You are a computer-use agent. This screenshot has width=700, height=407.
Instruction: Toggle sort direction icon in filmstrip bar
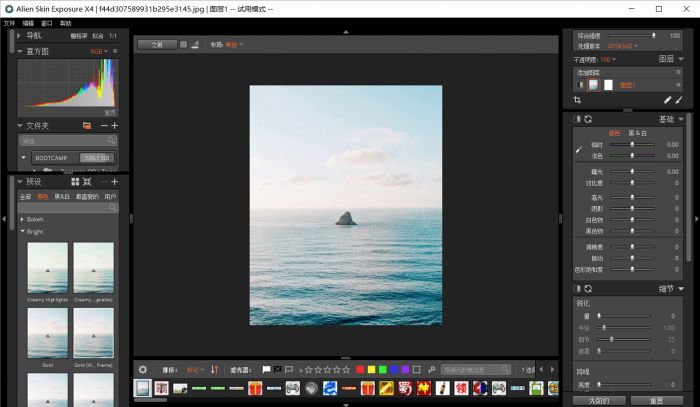214,369
